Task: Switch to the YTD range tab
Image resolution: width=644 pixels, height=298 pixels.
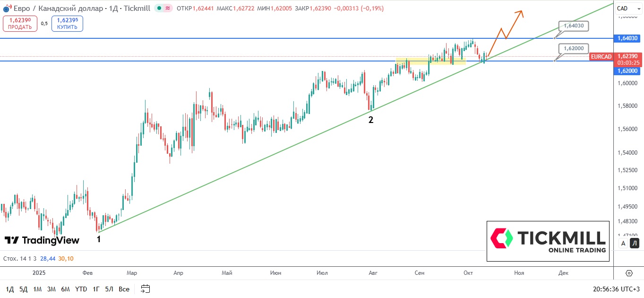Action: pos(81,289)
